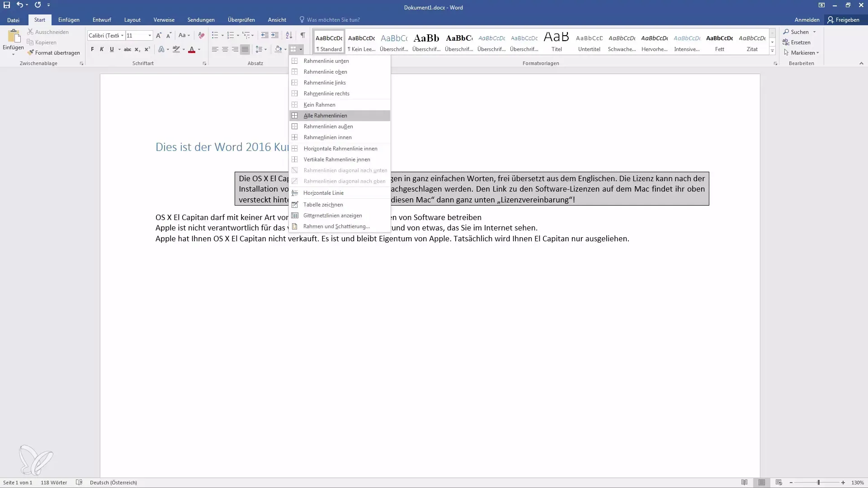Click the font color red A swatch

192,49
